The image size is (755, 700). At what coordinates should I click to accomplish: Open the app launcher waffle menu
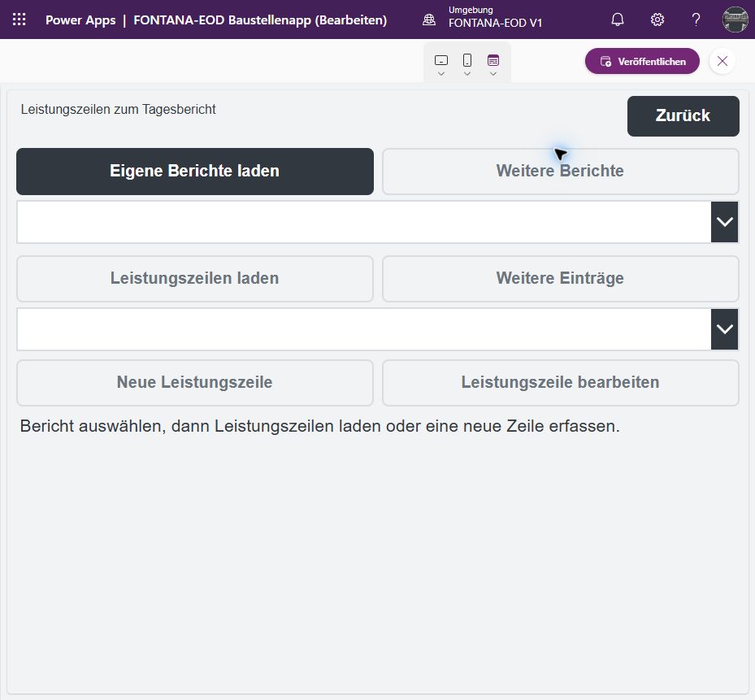pyautogui.click(x=20, y=20)
